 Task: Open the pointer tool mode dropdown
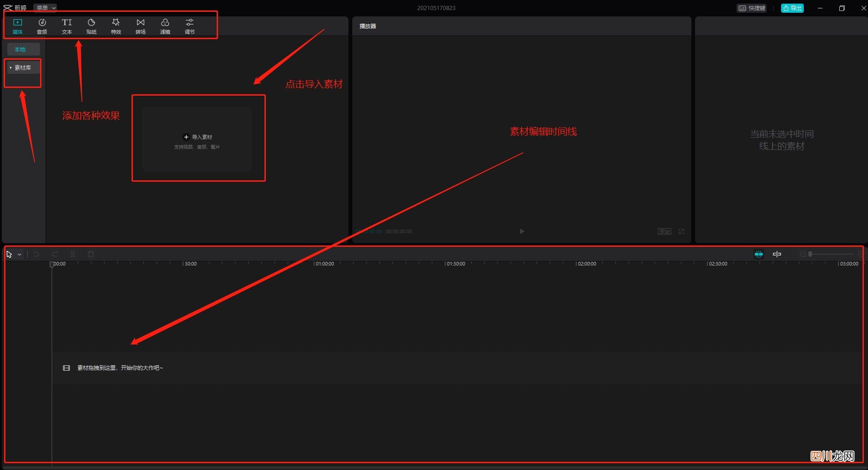pos(20,255)
